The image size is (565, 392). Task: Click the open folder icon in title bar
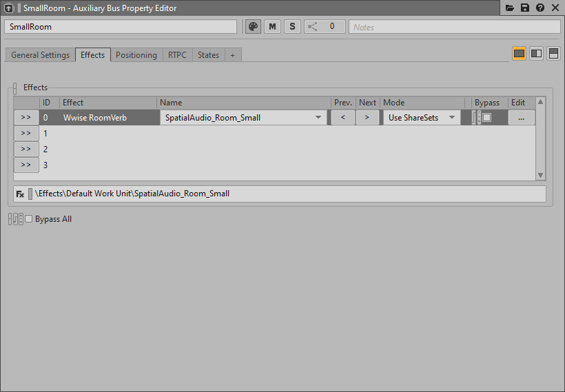[510, 8]
